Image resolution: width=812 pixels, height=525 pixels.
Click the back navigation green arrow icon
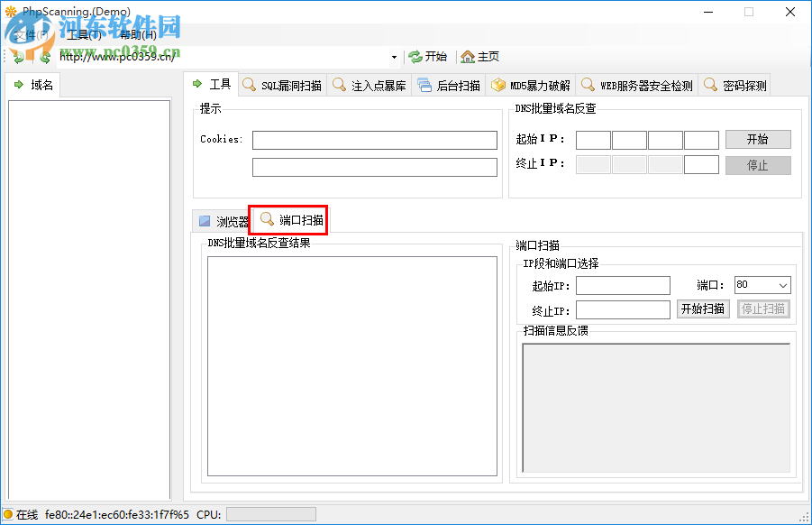point(19,56)
